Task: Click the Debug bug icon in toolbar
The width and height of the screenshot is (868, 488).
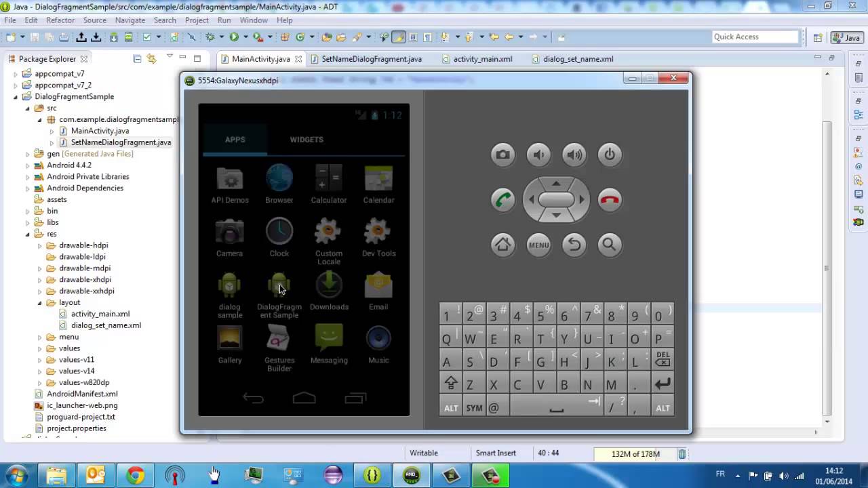Action: pos(210,37)
